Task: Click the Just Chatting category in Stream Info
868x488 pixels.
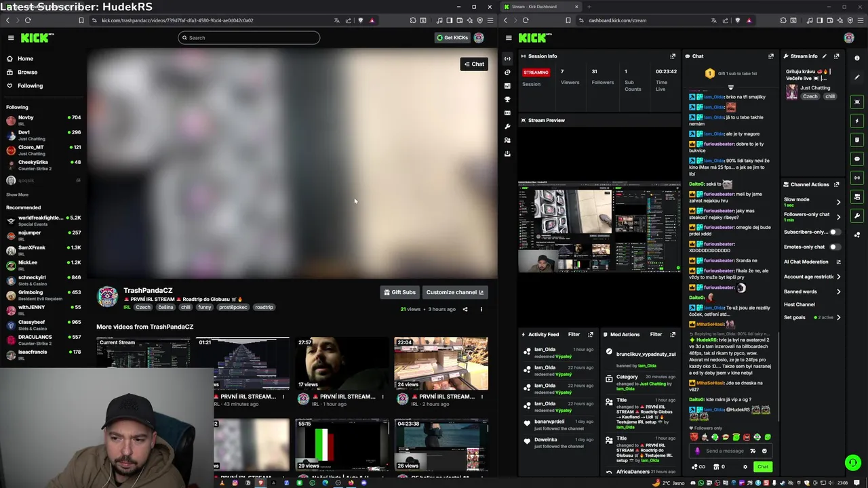Action: tap(815, 87)
